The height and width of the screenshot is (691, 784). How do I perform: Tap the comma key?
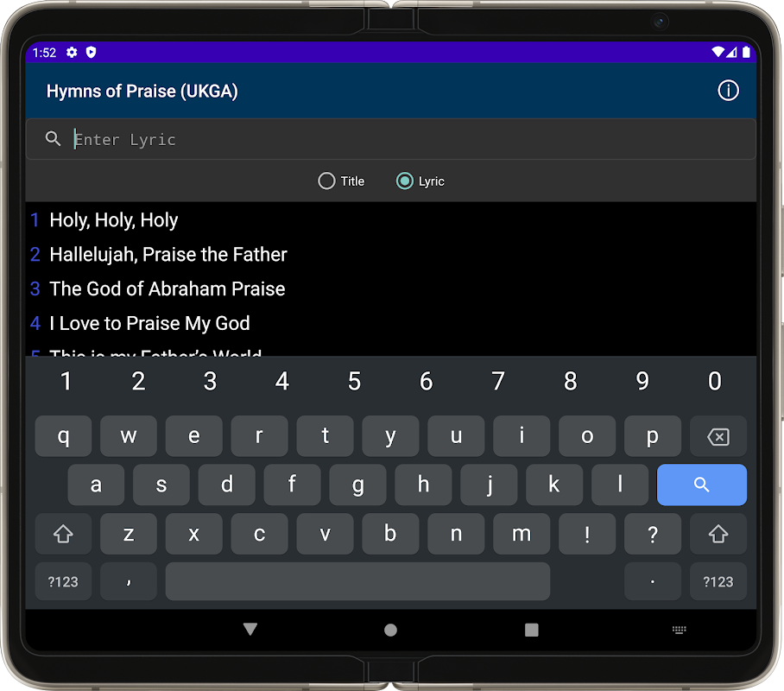(129, 581)
